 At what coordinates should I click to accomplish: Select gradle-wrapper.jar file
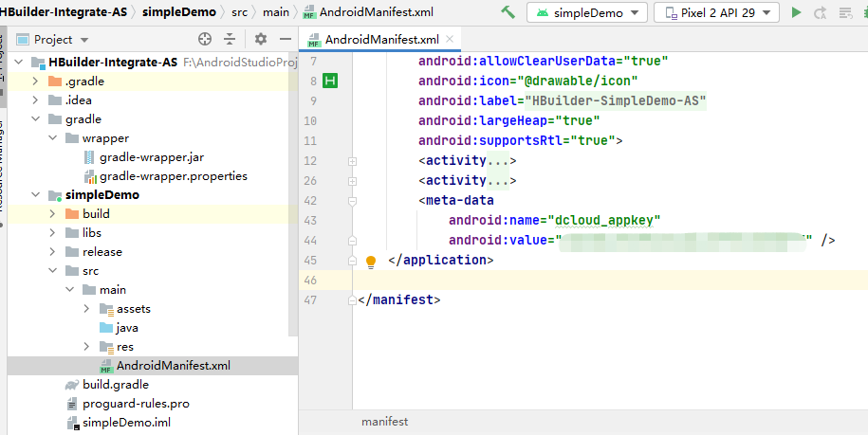tap(152, 157)
